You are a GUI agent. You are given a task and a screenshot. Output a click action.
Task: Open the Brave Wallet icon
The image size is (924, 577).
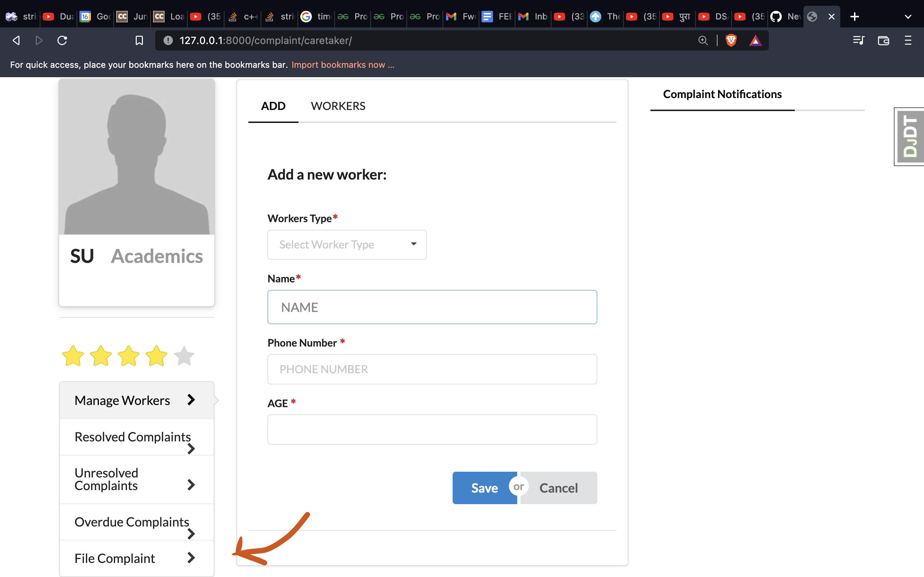[x=884, y=40]
